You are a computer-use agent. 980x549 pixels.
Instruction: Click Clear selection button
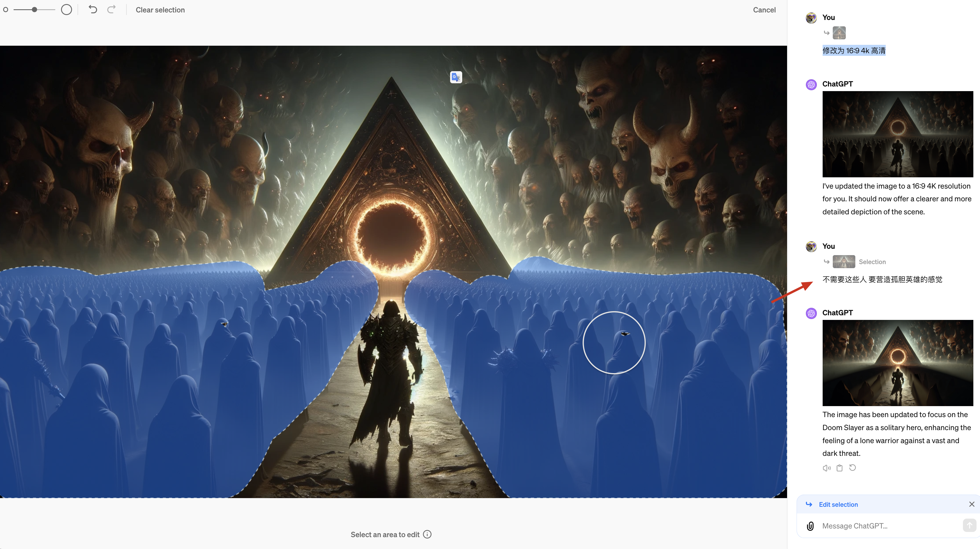160,10
